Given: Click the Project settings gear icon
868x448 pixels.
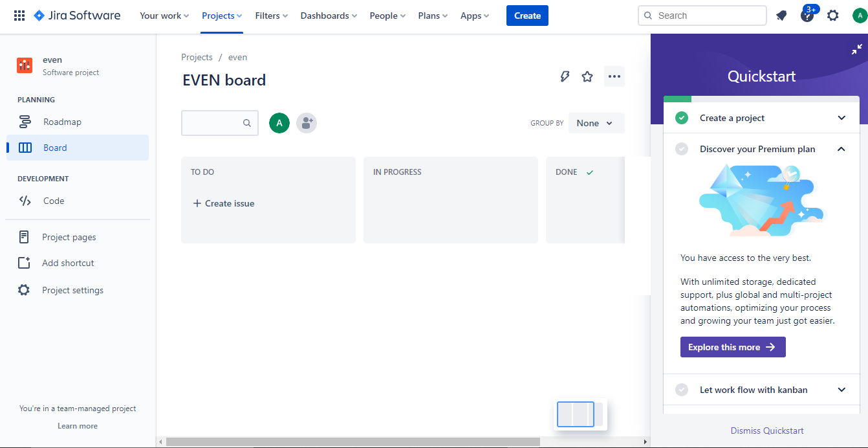Looking at the screenshot, I should tap(24, 290).
